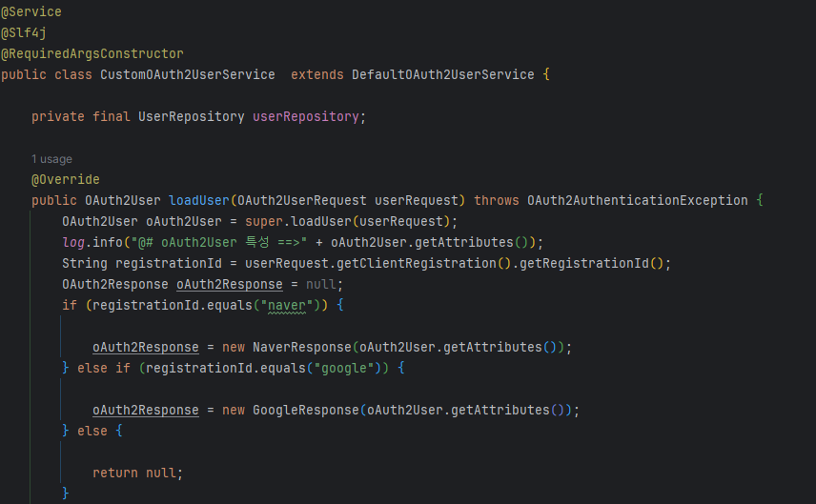
Task: Click the super keyword
Action: [x=264, y=222]
